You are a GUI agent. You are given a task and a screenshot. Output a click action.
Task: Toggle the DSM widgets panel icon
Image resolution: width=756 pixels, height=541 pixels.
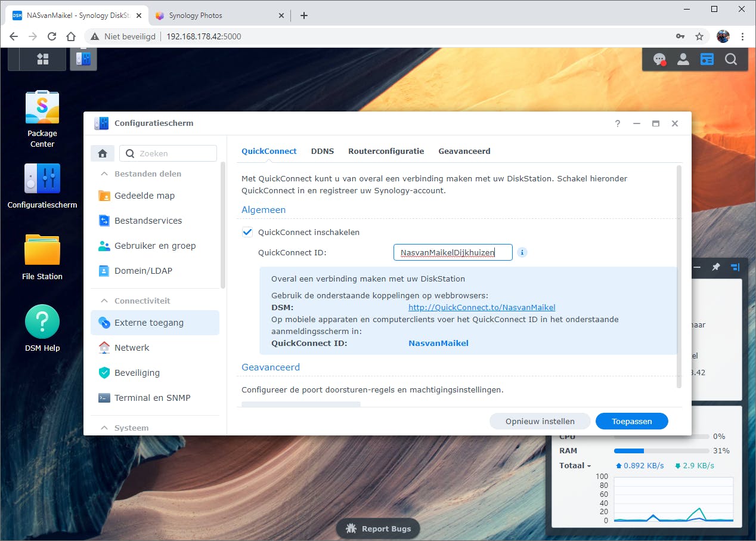click(x=707, y=59)
